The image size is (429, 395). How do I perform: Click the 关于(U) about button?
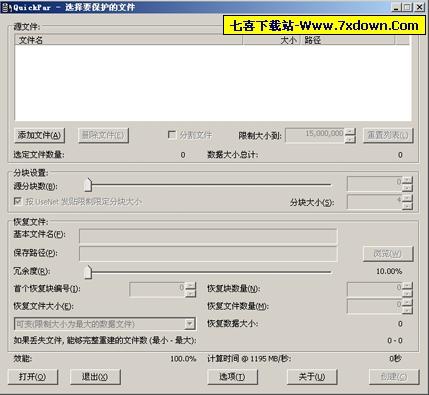[x=312, y=377]
